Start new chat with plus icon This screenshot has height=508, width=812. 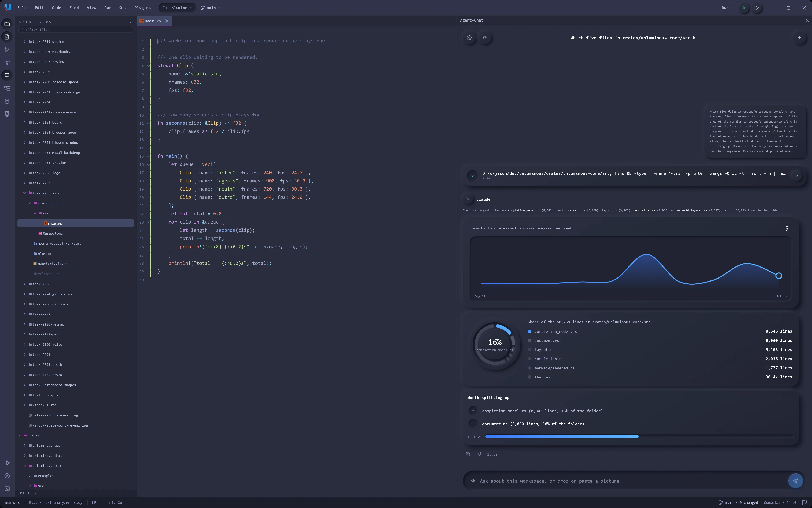click(x=799, y=38)
